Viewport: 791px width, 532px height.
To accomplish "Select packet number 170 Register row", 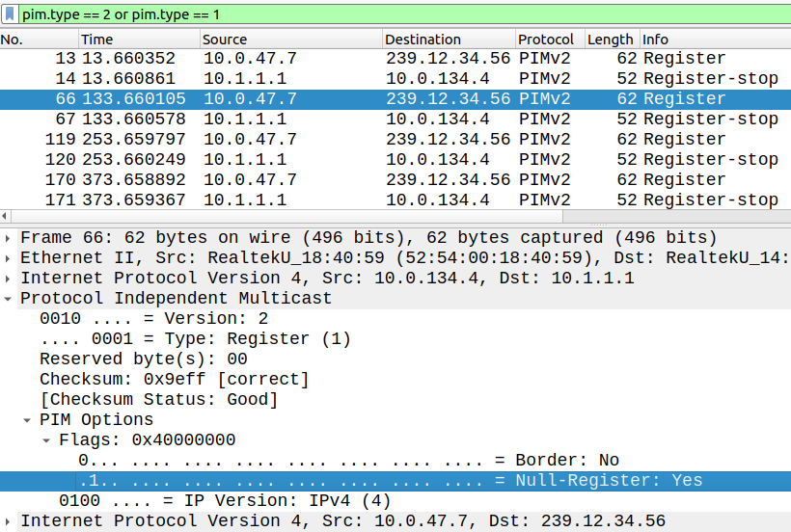I will [395, 179].
